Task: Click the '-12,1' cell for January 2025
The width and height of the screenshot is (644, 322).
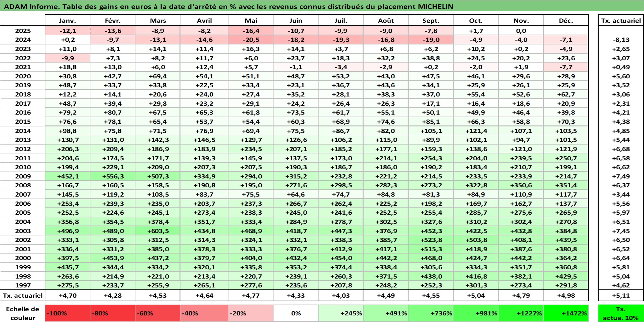Action: tap(68, 31)
